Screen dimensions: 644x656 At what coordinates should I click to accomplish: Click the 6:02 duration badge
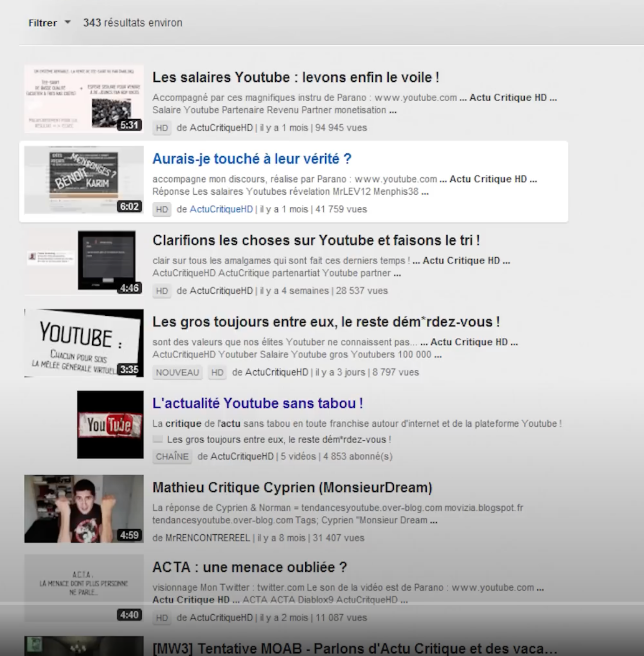[129, 206]
